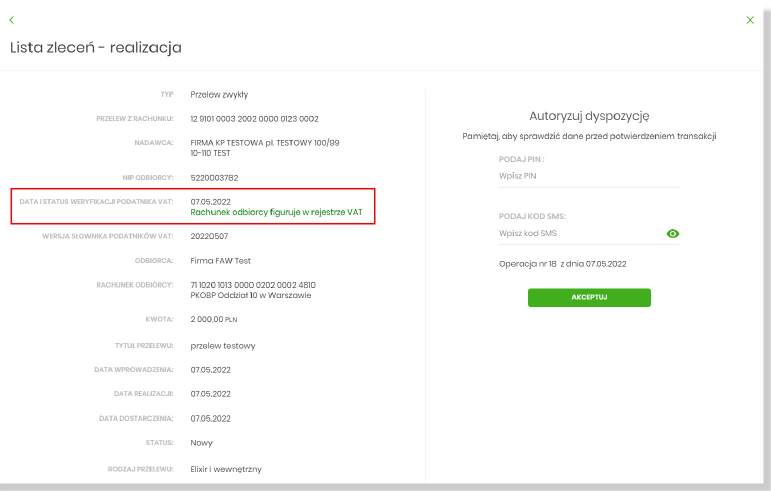
Task: Select the sender account number 12 9101 0003
Action: (x=254, y=119)
